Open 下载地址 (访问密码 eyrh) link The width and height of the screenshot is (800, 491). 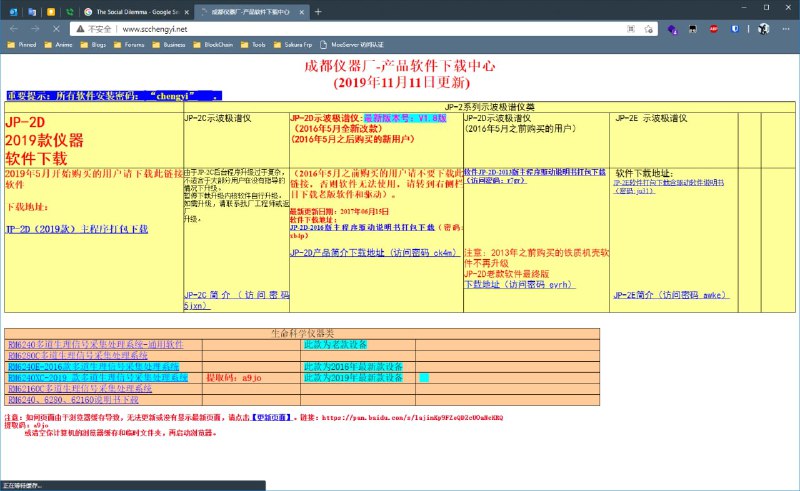point(519,284)
